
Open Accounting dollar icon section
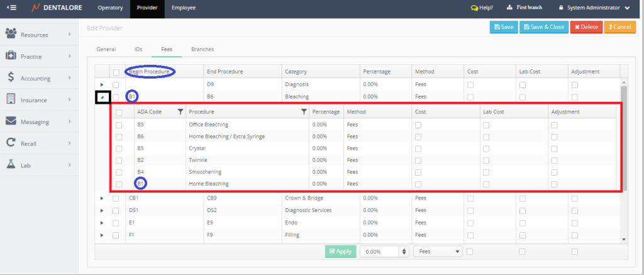click(x=38, y=78)
